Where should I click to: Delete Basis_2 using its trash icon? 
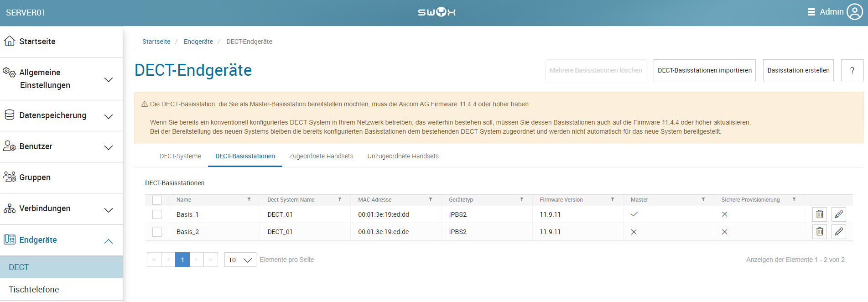tap(819, 232)
